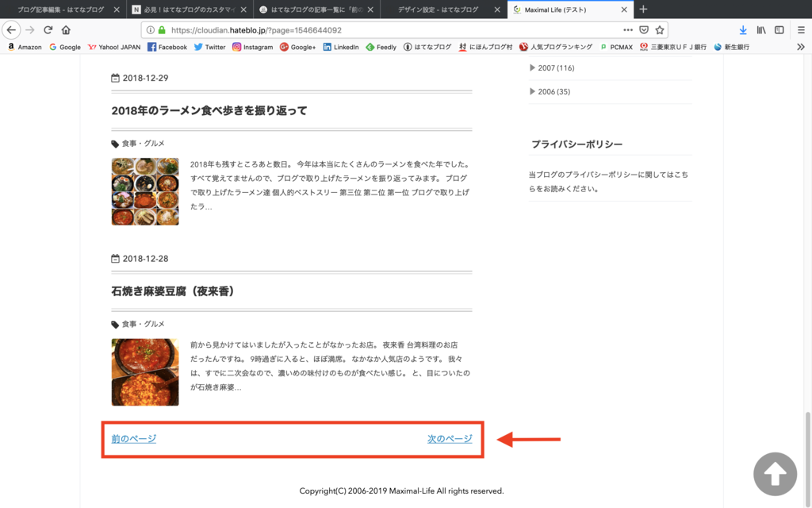Click the Copyright(C) 2006-2019 footer text
The height and width of the screenshot is (508, 812).
(401, 491)
